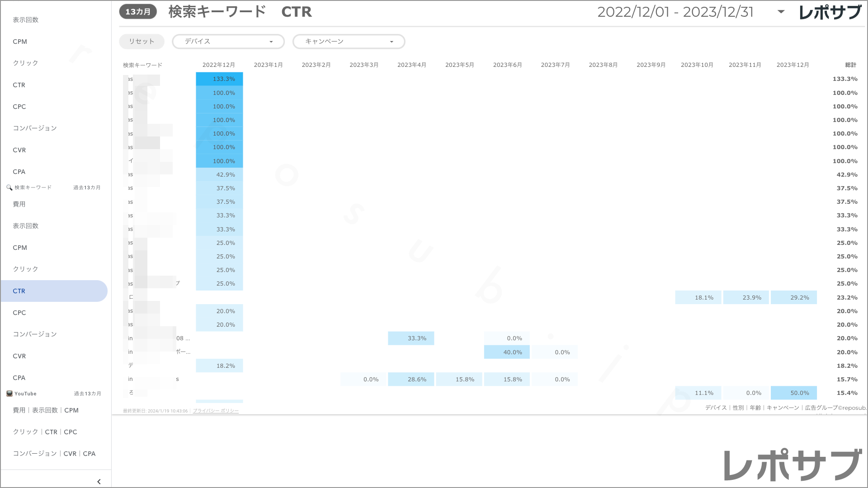Image resolution: width=868 pixels, height=488 pixels.
Task: Open the キャンペーン filter dropdown
Action: (x=349, y=41)
